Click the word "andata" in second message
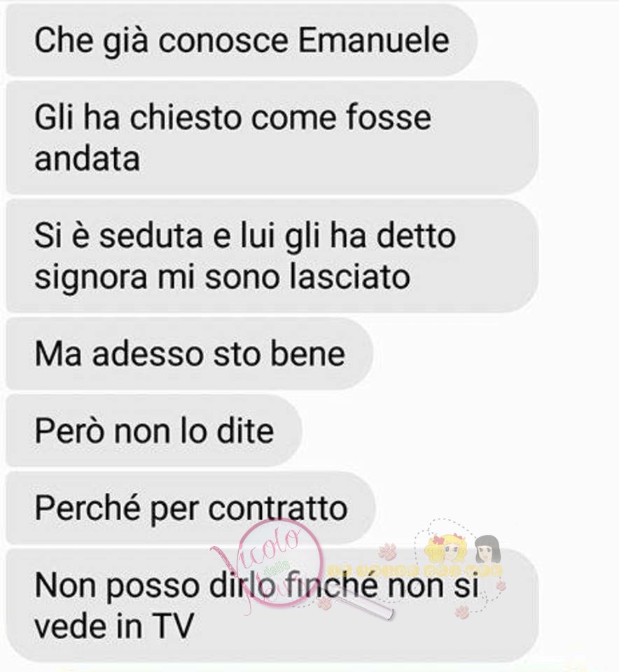Image resolution: width=619 pixels, height=672 pixels. (87, 159)
